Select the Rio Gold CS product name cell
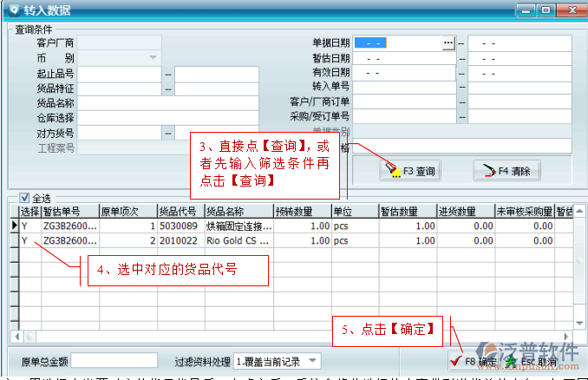 236,240
